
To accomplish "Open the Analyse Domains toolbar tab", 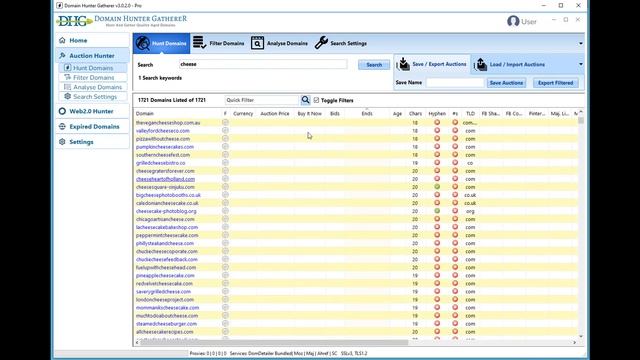I will (x=279, y=43).
